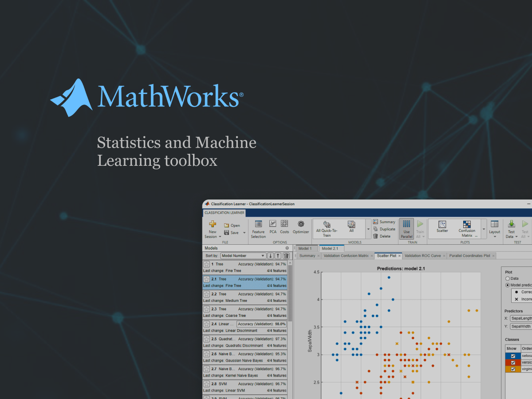
Task: Select the Classification Learner ribbon tab
Action: [224, 213]
